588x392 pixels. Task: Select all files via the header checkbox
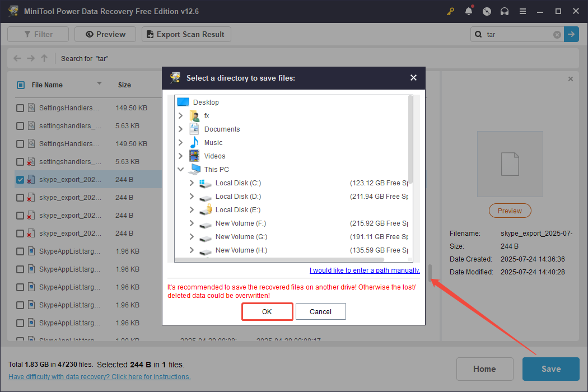click(20, 85)
